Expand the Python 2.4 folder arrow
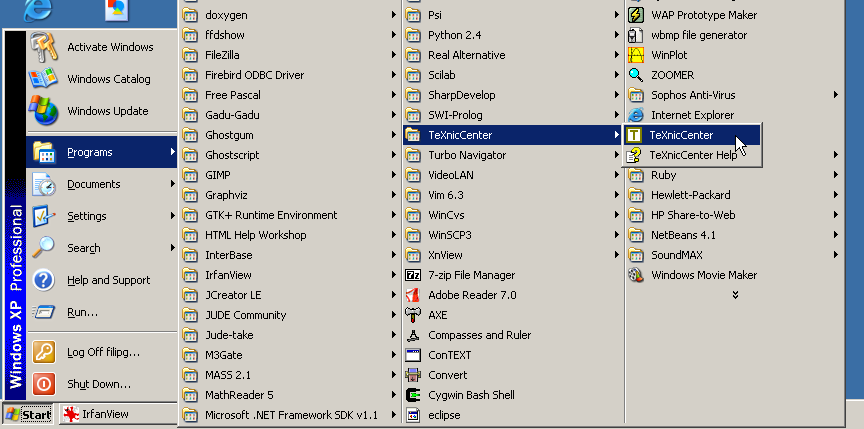Image resolution: width=864 pixels, height=429 pixels. [617, 35]
